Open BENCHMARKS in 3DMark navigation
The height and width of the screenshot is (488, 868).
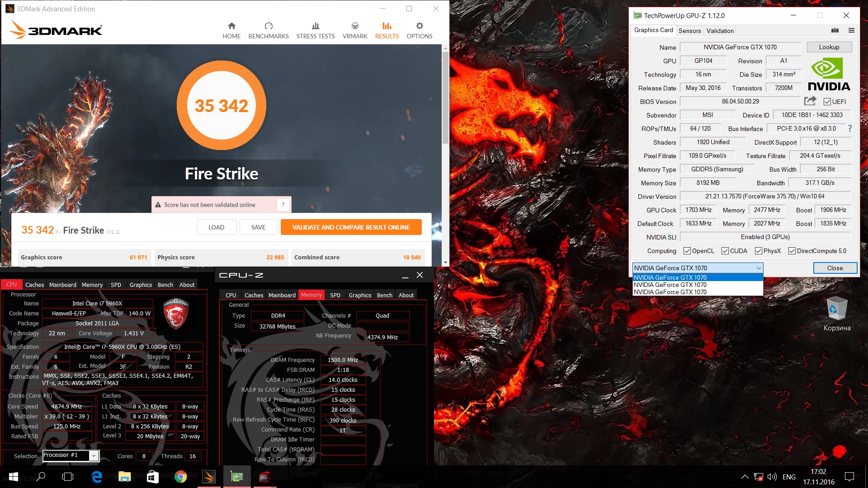click(269, 31)
